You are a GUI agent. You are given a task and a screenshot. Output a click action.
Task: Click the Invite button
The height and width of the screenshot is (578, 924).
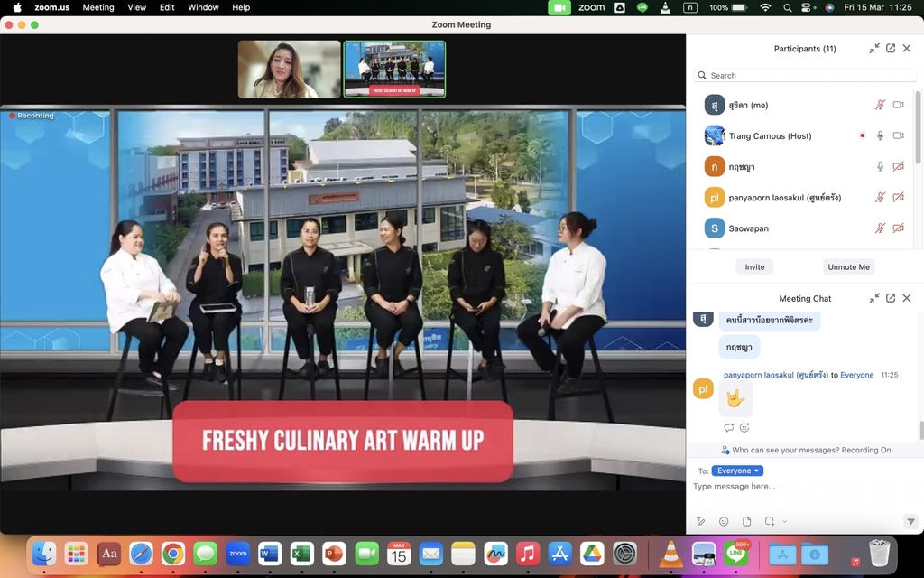point(754,267)
